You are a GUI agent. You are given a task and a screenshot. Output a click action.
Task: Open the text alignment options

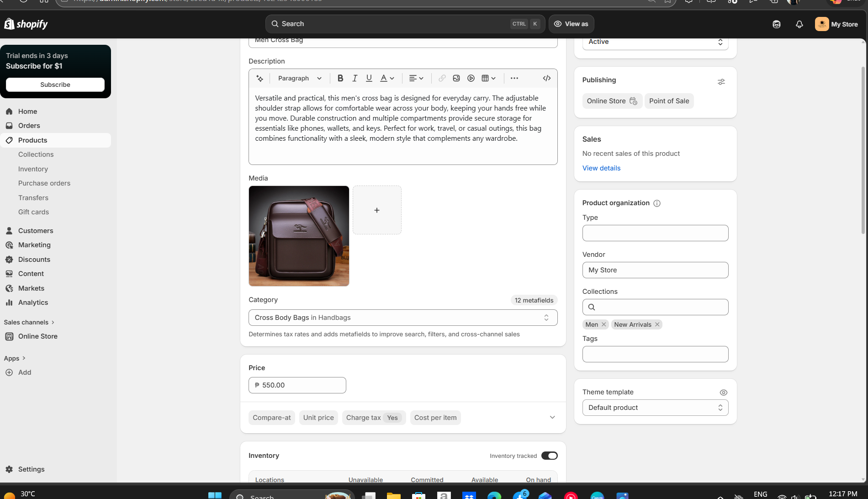click(416, 78)
